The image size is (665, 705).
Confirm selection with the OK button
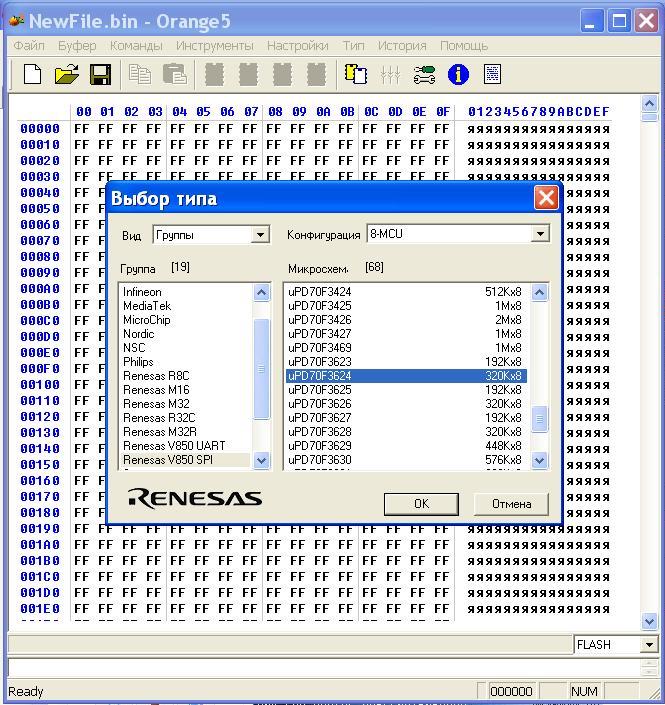[x=421, y=504]
